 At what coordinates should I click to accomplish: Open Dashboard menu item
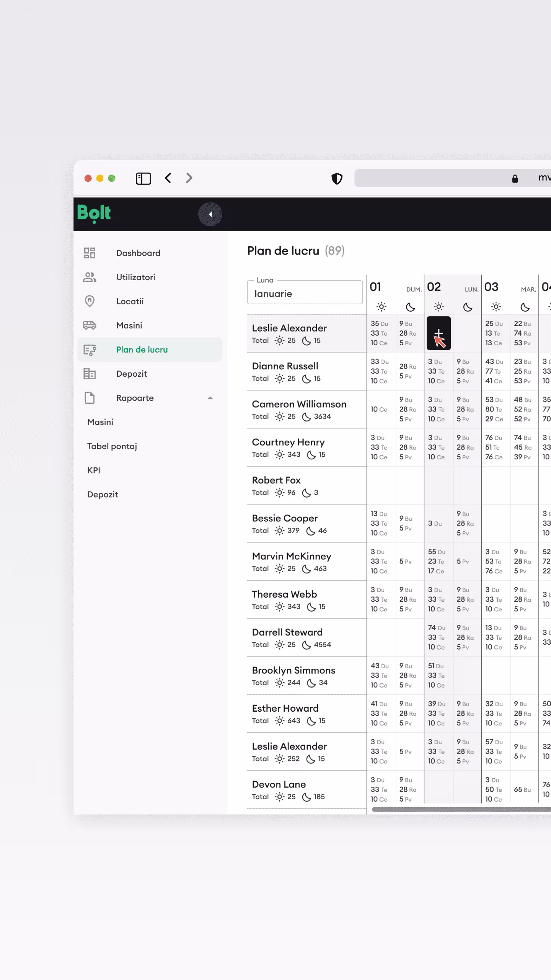150,253
